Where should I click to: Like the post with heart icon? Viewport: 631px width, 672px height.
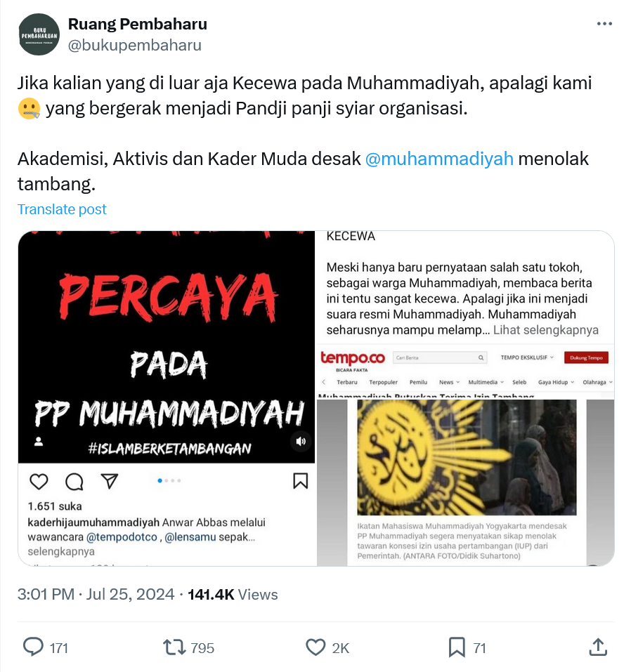[315, 647]
